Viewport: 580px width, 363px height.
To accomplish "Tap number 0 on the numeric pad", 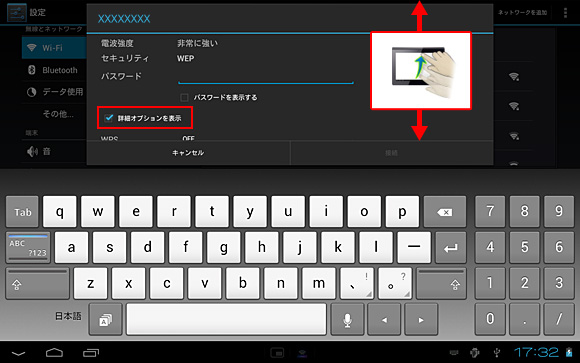I will (x=490, y=320).
